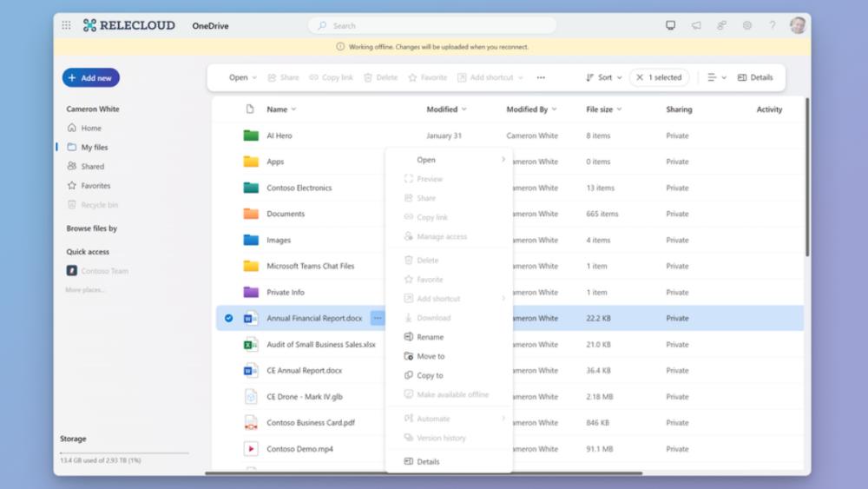Expand the toolbar Open dropdown
The width and height of the screenshot is (868, 489).
[243, 77]
